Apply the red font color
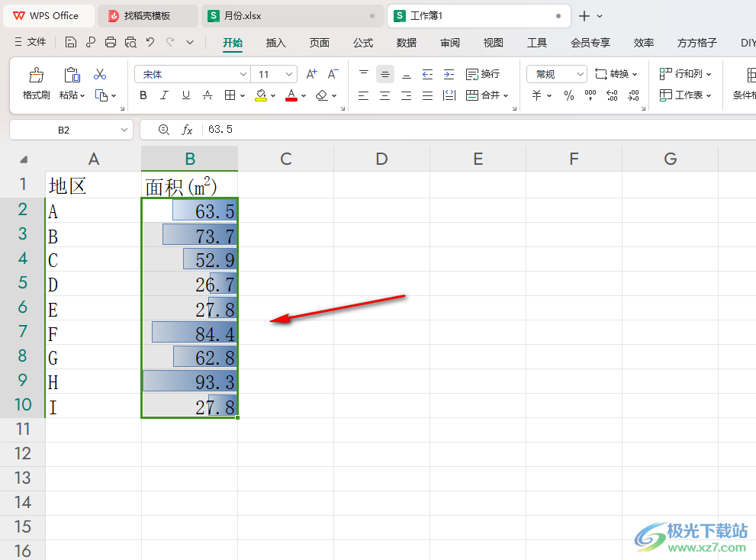Screen dimensions: 756x560 tap(291, 95)
